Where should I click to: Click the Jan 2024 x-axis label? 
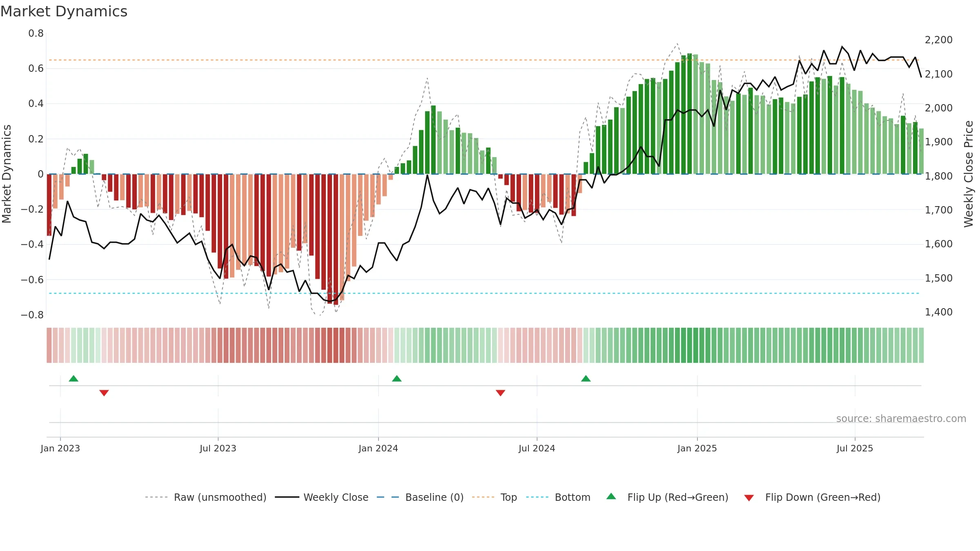(379, 448)
